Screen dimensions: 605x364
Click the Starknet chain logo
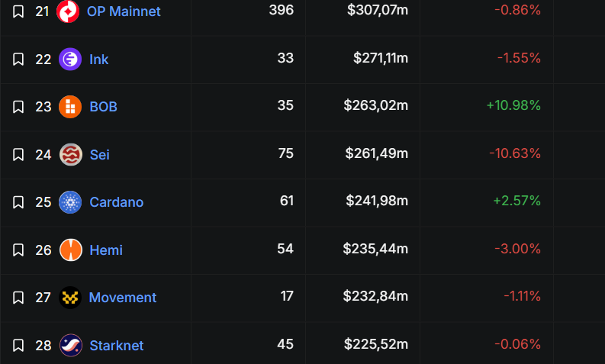tap(70, 345)
